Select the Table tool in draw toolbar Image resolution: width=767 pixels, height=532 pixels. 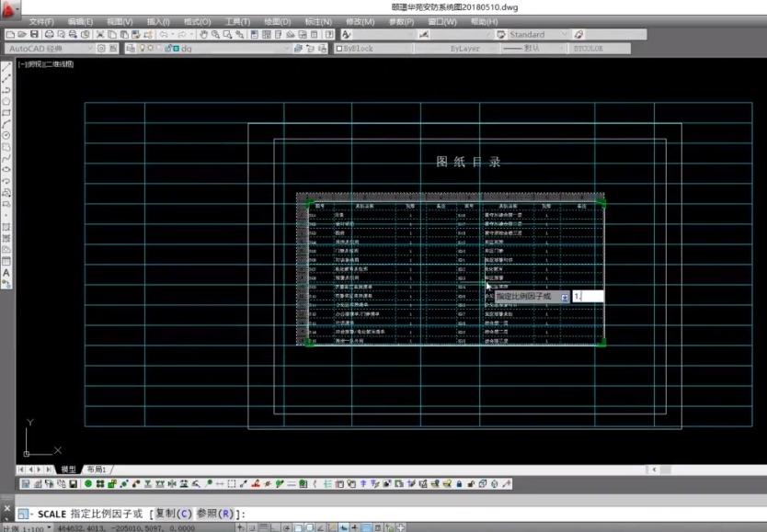pyautogui.click(x=6, y=261)
